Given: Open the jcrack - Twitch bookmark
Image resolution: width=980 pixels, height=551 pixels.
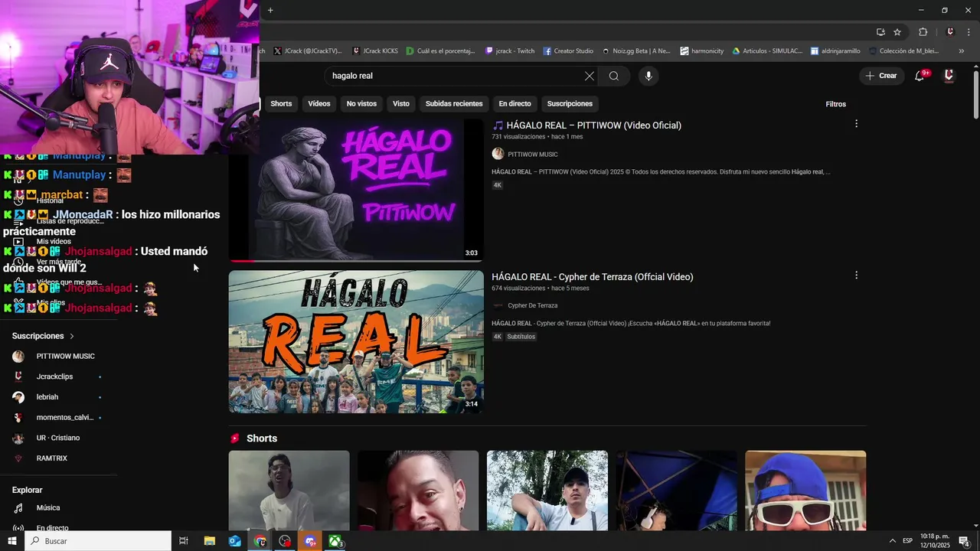Looking at the screenshot, I should coord(510,51).
